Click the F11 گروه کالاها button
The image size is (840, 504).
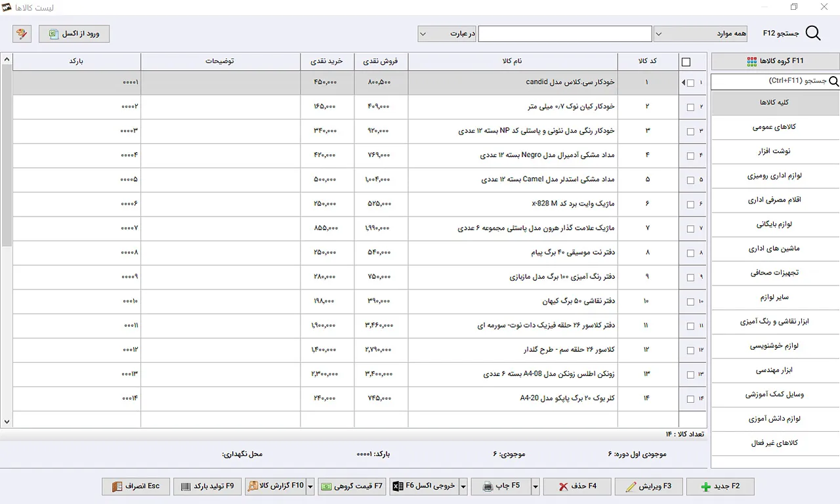pos(775,62)
